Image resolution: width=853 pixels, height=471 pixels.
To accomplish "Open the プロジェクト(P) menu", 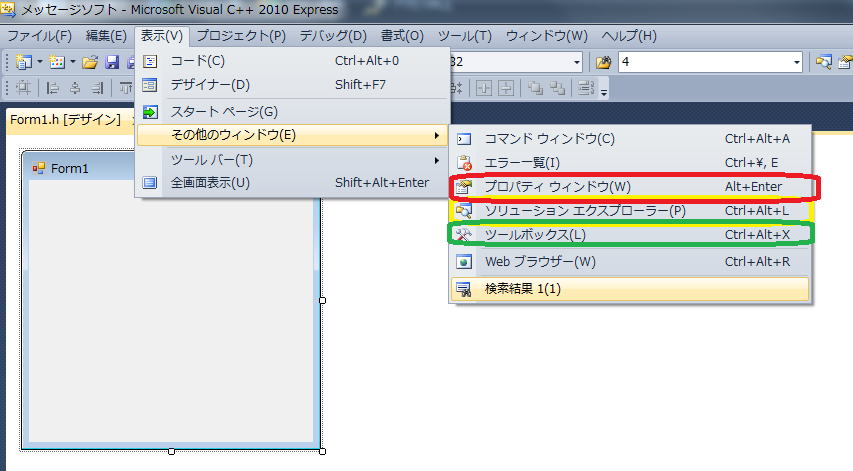I will point(241,36).
